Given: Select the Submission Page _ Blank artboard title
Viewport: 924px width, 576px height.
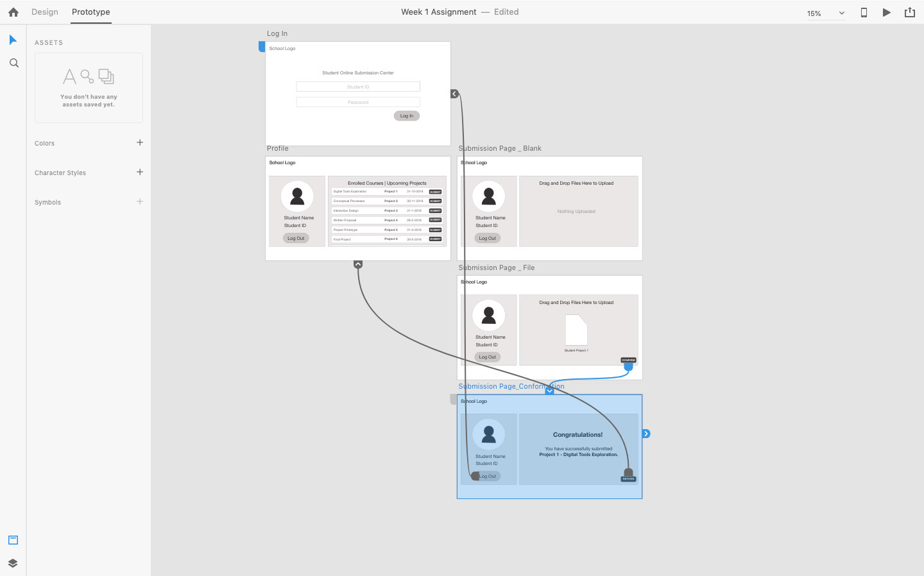Looking at the screenshot, I should pos(500,148).
